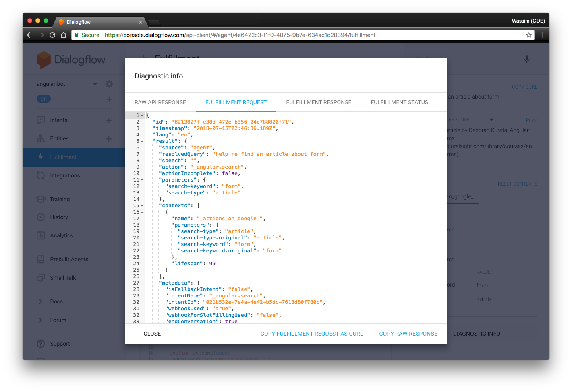Click the microphone icon in test console
Image resolution: width=572 pixels, height=392 pixels.
click(x=527, y=59)
